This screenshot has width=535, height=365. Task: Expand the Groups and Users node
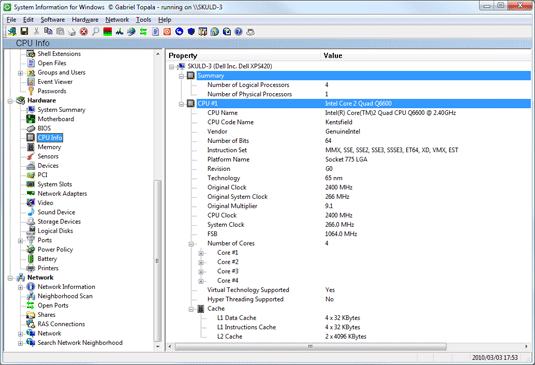pyautogui.click(x=20, y=73)
